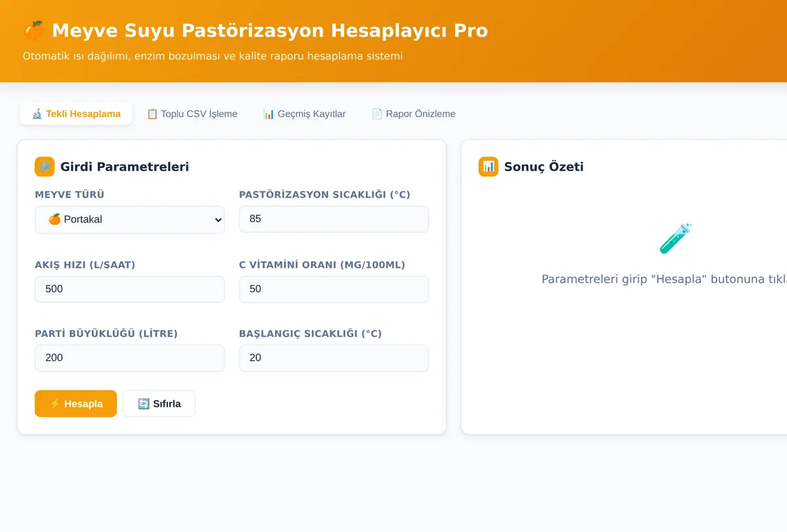
Task: Click the Meyve Suyu Pastörizasyon Hesaplayıcı Pro title
Action: click(x=270, y=31)
